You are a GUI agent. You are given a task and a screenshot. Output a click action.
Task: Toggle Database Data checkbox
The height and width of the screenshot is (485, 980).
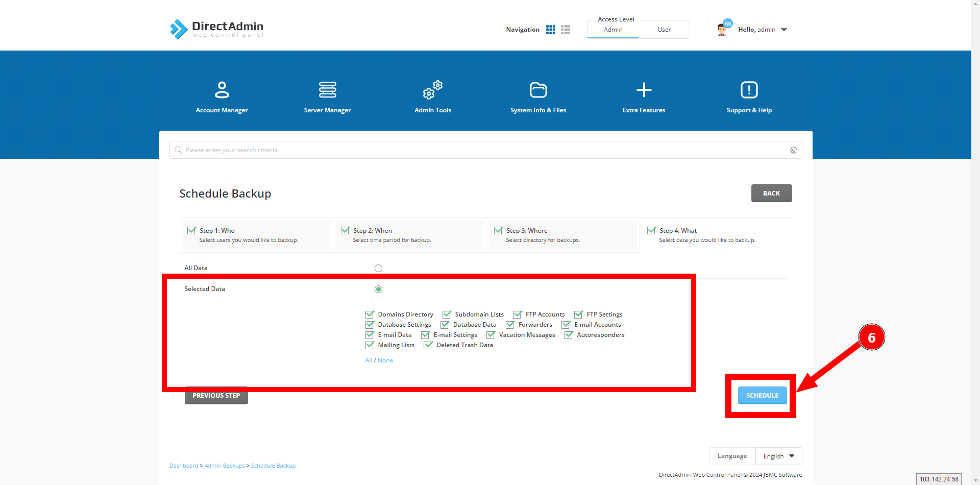(445, 325)
